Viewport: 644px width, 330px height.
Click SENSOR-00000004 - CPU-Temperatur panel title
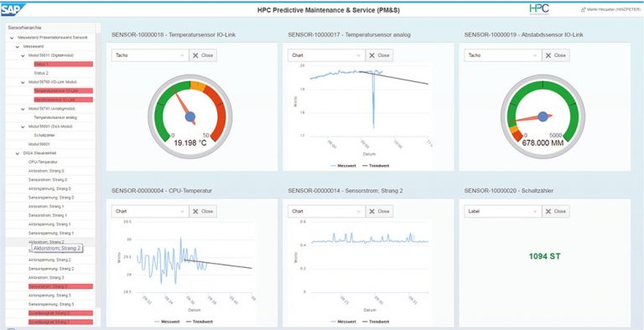pyautogui.click(x=162, y=191)
